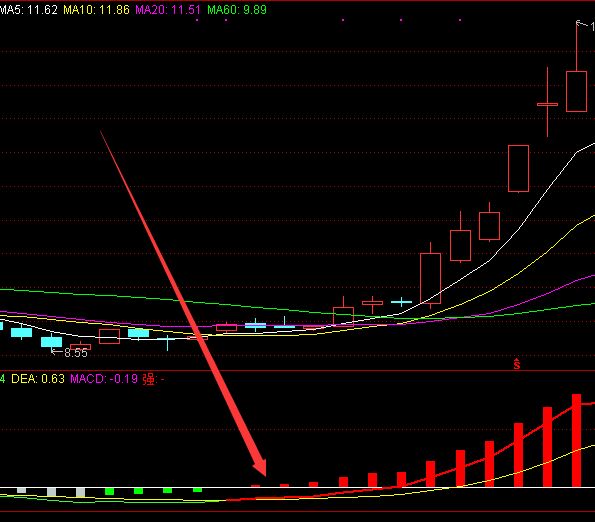Click the red 强 strength indicator
Image resolution: width=595 pixels, height=522 pixels.
[x=149, y=379]
